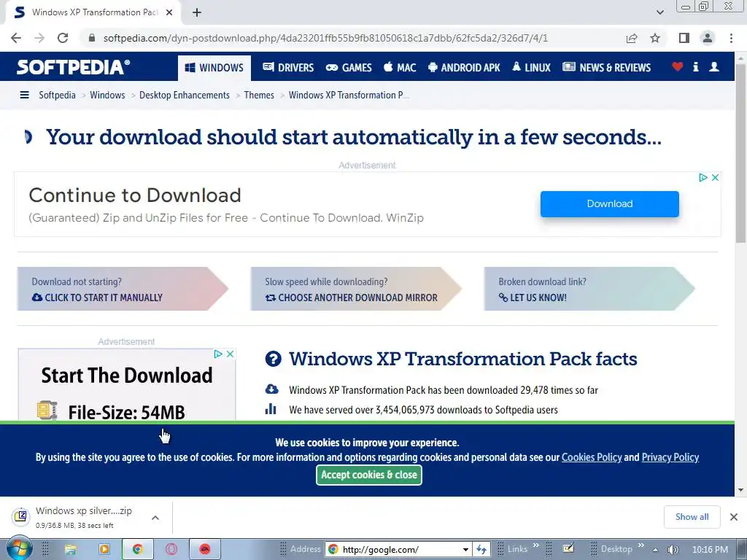Click Let Us Know broken link
This screenshot has height=560, width=747.
(x=533, y=297)
